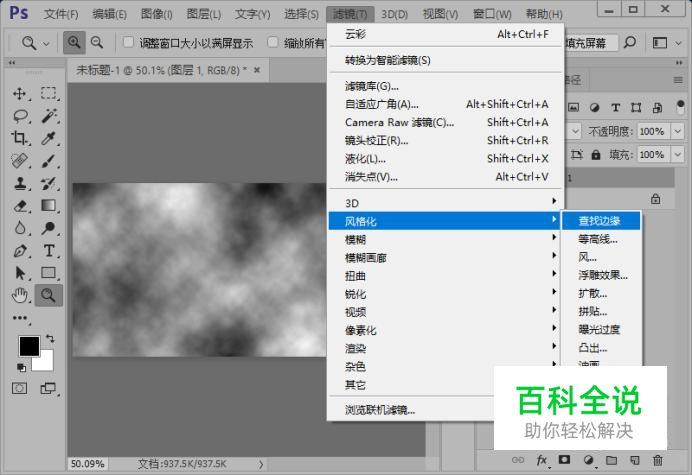Image resolution: width=692 pixels, height=475 pixels.
Task: Open the 图像(I) menu
Action: [x=156, y=14]
